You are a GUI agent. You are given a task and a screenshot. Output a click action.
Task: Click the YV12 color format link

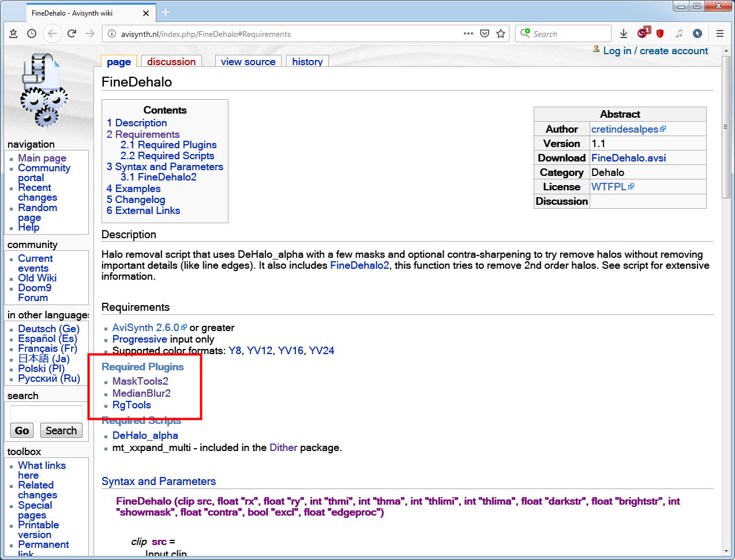pos(260,351)
